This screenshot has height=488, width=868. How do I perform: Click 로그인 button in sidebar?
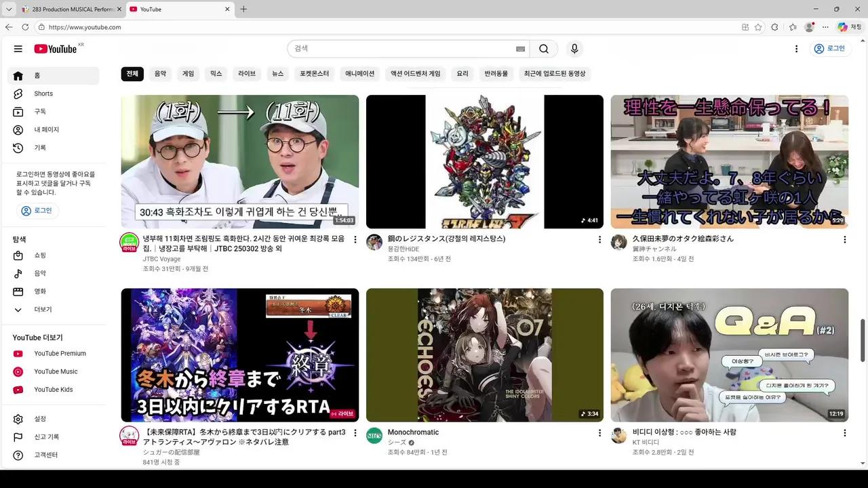pyautogui.click(x=37, y=211)
